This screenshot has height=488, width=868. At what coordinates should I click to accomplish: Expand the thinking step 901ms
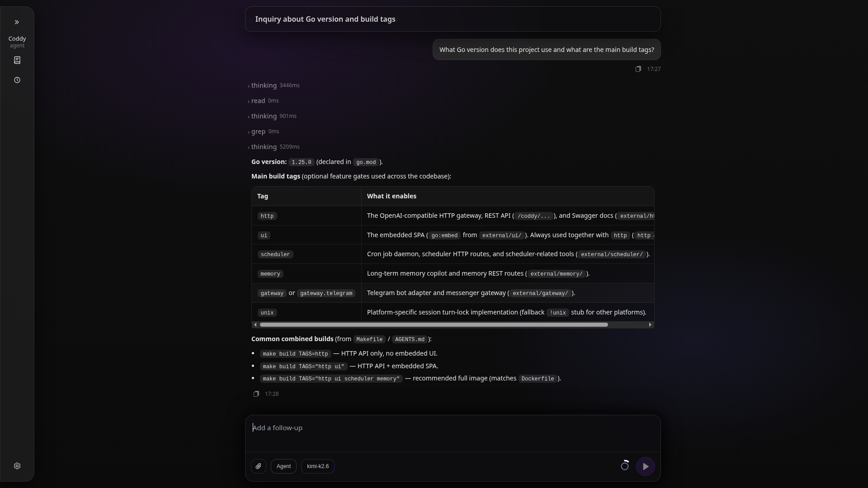click(x=272, y=116)
